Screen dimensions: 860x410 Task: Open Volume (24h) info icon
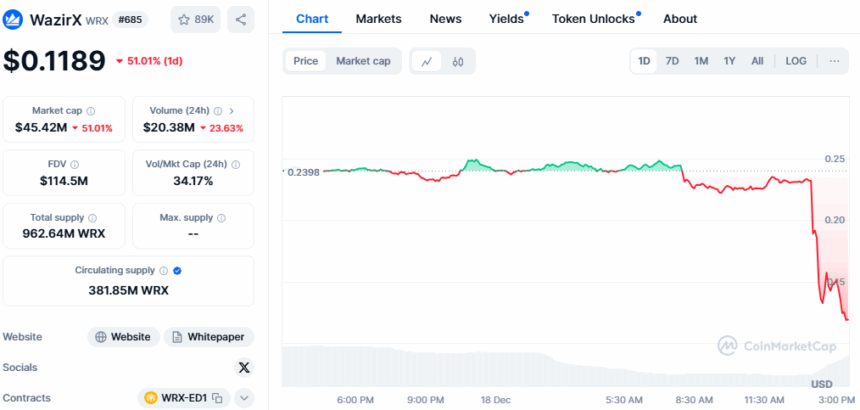pyautogui.click(x=218, y=111)
